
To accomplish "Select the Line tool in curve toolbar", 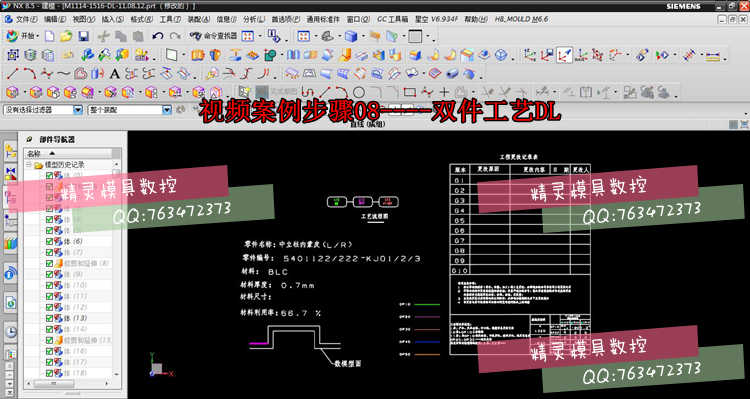I will pyautogui.click(x=12, y=74).
